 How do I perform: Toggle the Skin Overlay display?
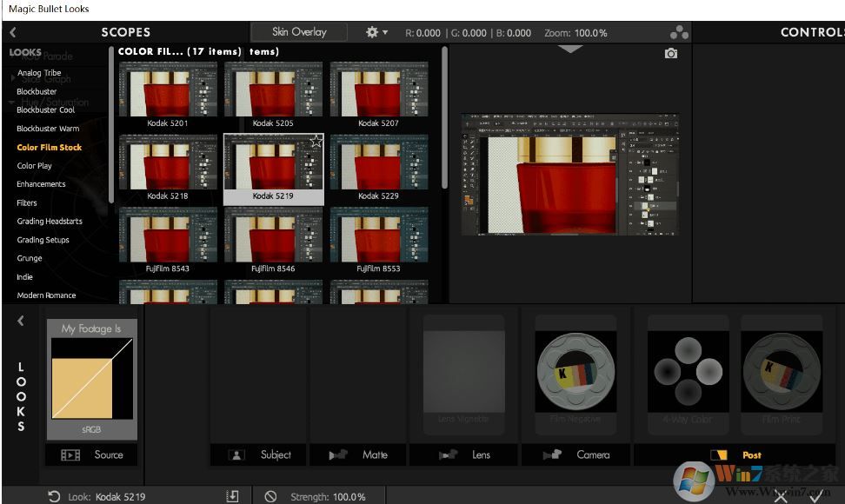[298, 31]
